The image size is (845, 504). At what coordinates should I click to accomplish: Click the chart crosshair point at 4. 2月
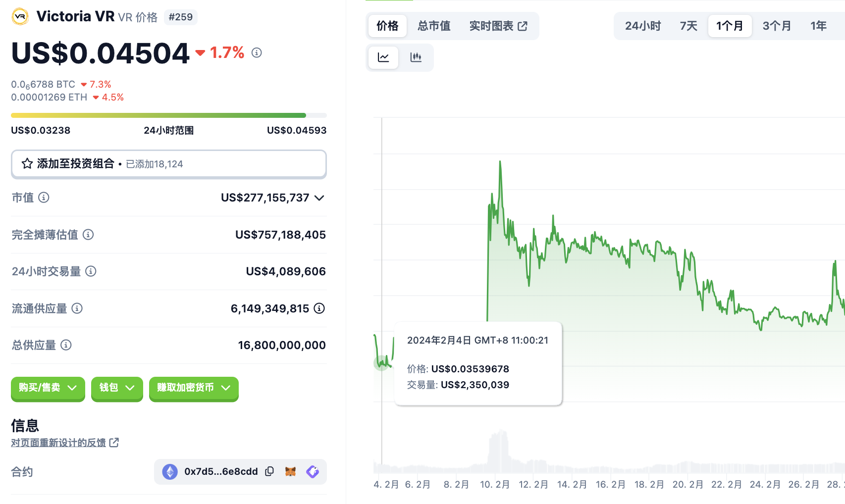(x=381, y=363)
